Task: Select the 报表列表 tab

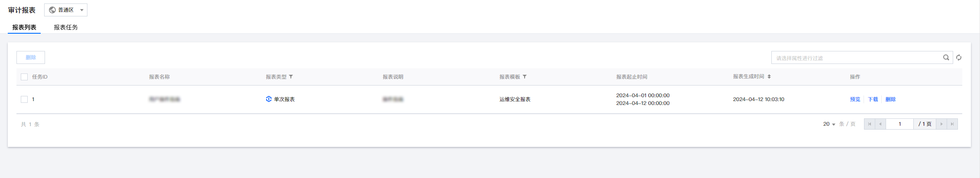Action: (x=24, y=27)
